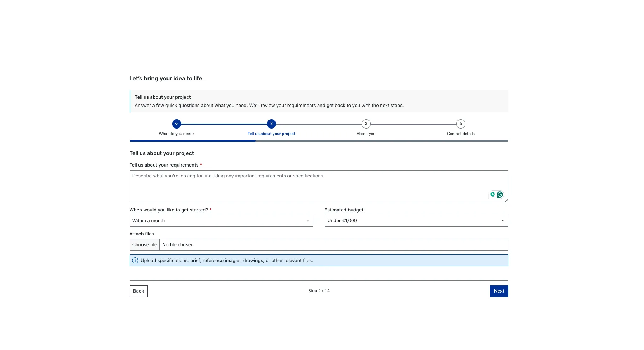Open the 'Within a month' start dropdown
This screenshot has height=350, width=644.
221,221
